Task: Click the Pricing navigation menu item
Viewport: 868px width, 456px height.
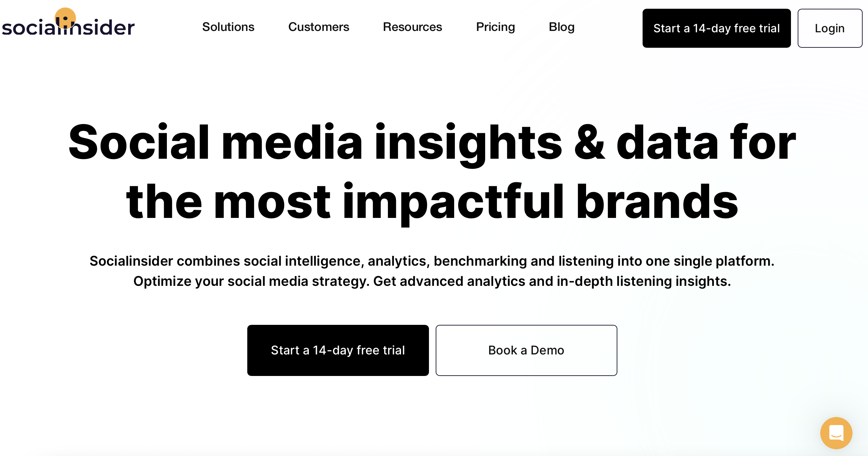Action: tap(495, 27)
